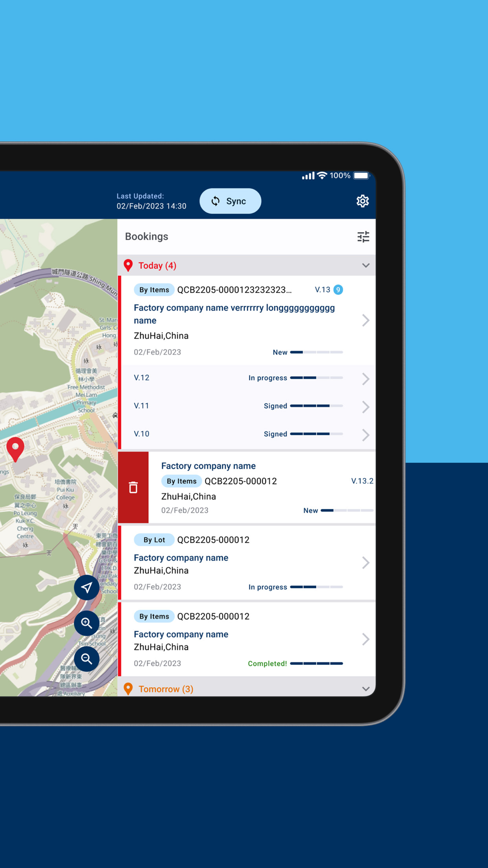Center map with the navigation arrow button
This screenshot has height=868, width=488.
coord(87,587)
